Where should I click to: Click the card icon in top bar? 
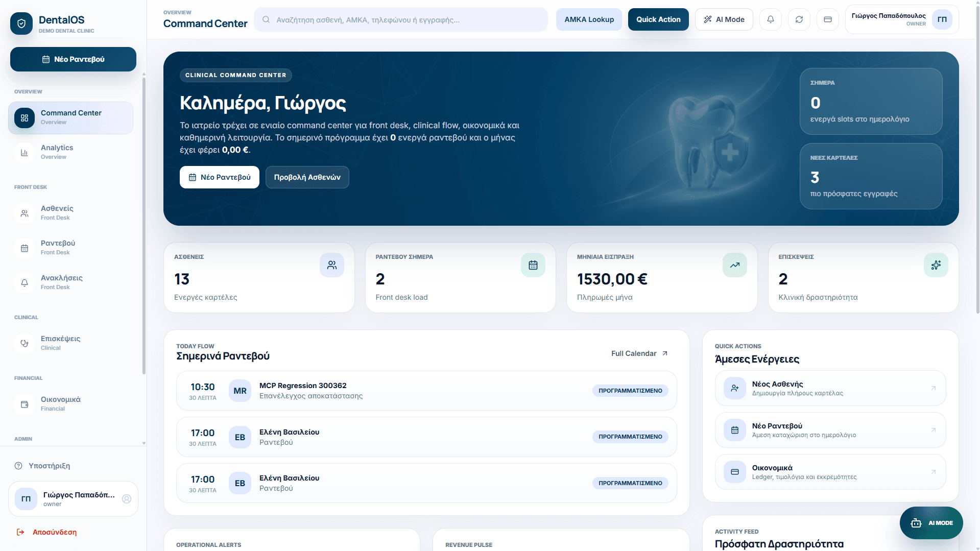(x=827, y=19)
